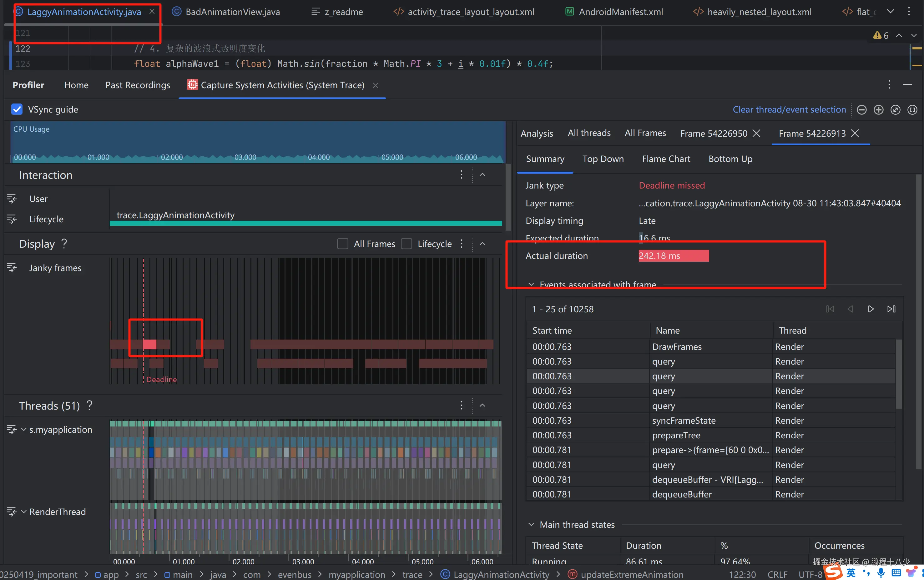The height and width of the screenshot is (580, 924).
Task: Select the highlighted janky frame block
Action: point(149,344)
